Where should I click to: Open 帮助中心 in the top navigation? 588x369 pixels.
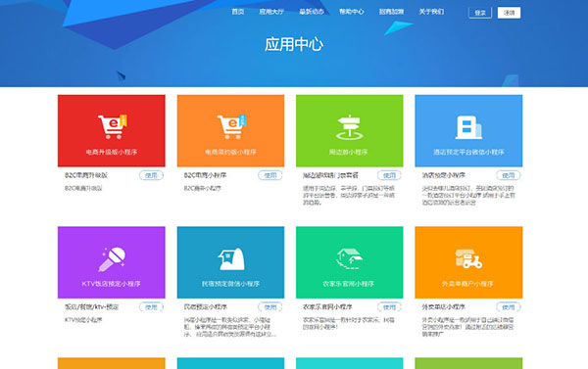pos(352,12)
